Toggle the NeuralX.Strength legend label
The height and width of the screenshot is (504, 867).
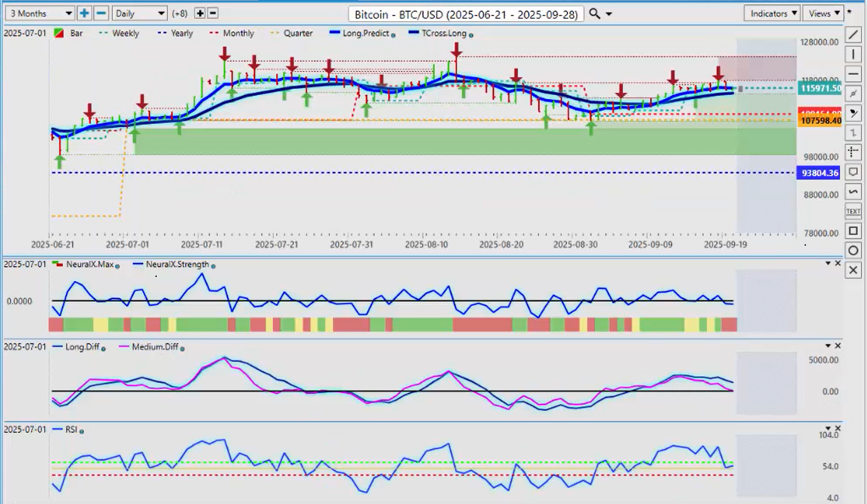pyautogui.click(x=177, y=264)
